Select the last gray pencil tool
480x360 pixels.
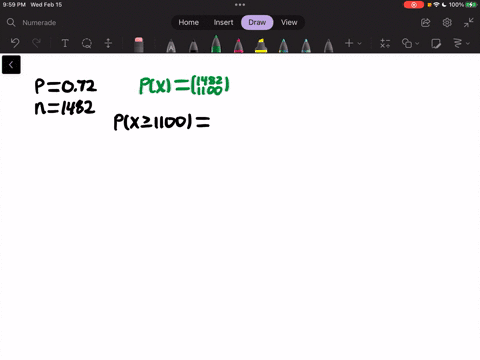328,46
